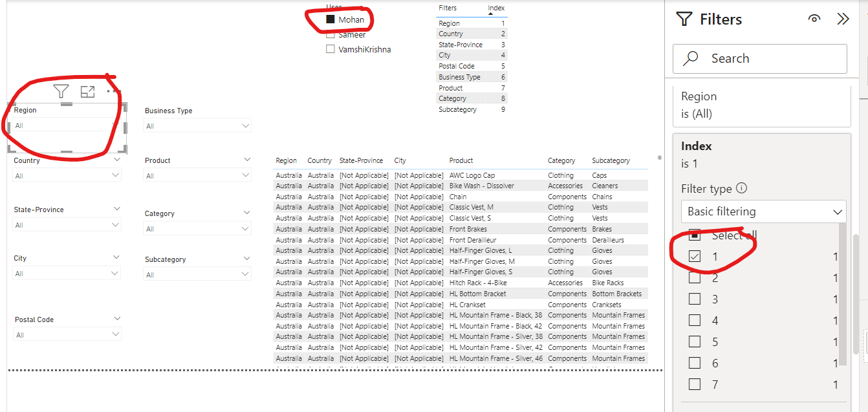Uncheck Index value 1 in filter list
Image resolution: width=868 pixels, height=412 pixels.
coord(695,257)
